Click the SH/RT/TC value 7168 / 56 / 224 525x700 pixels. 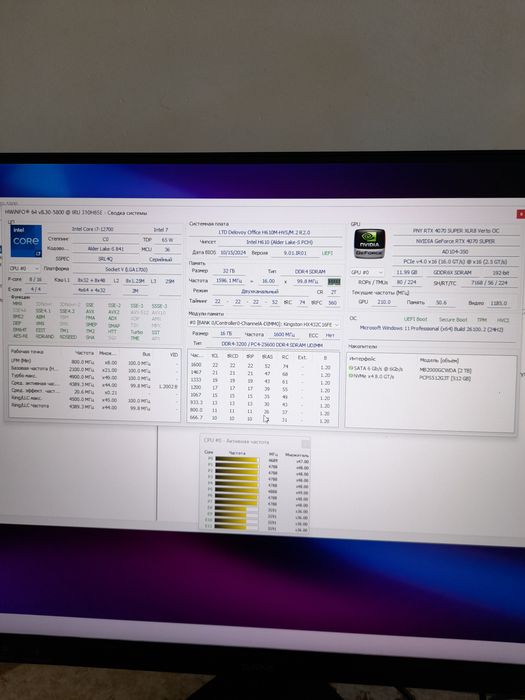488,283
